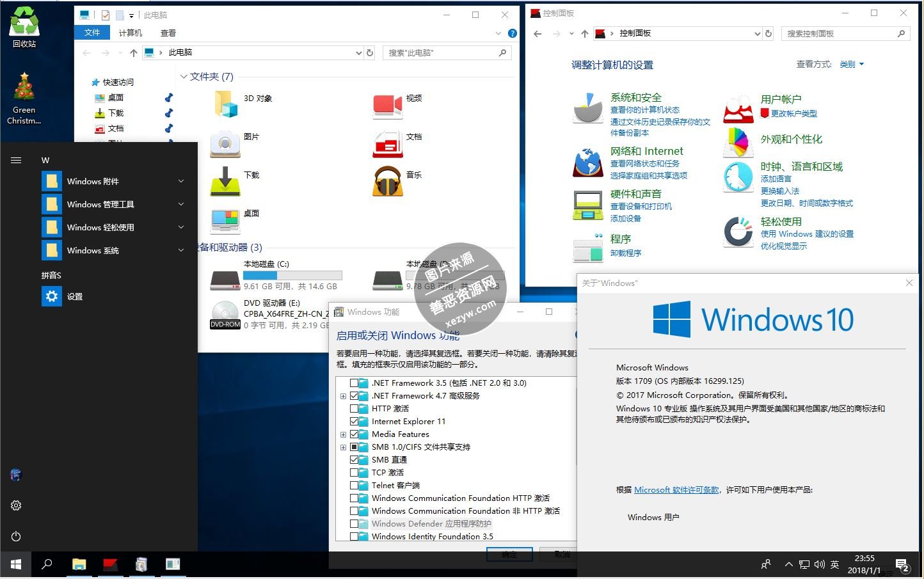Open the 文件 tab in explorer
Screen dimensions: 924x579
(92, 33)
